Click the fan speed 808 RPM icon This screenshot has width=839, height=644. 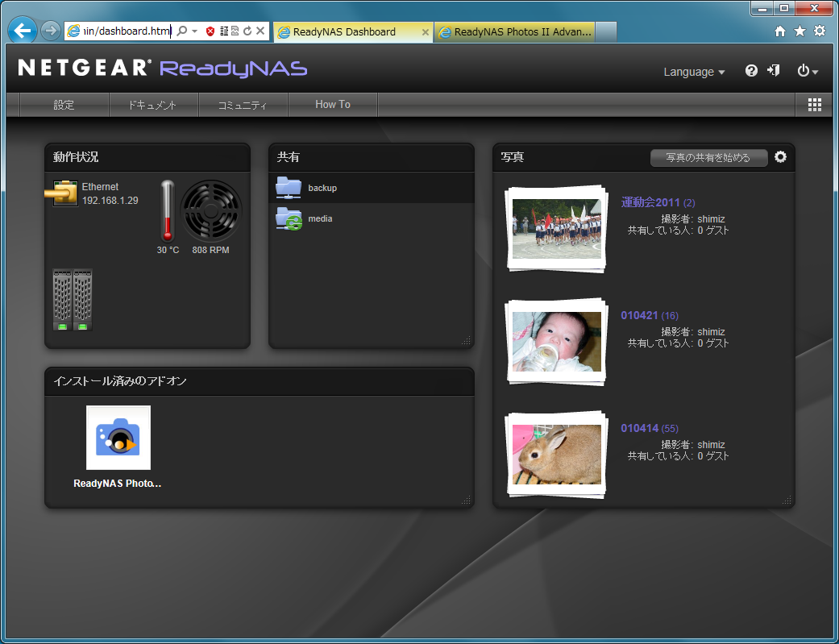(210, 211)
